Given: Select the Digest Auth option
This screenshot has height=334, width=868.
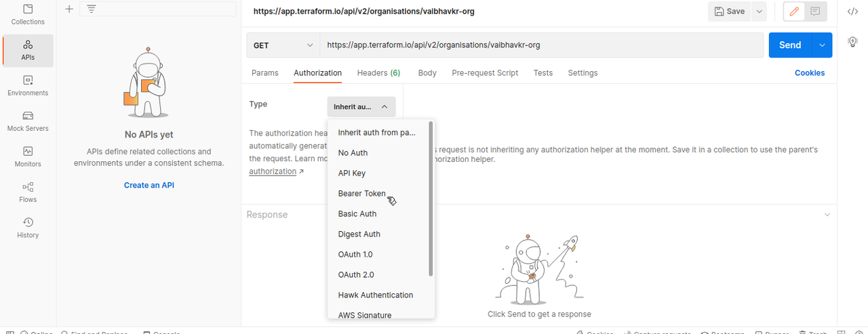Looking at the screenshot, I should click(378, 234).
